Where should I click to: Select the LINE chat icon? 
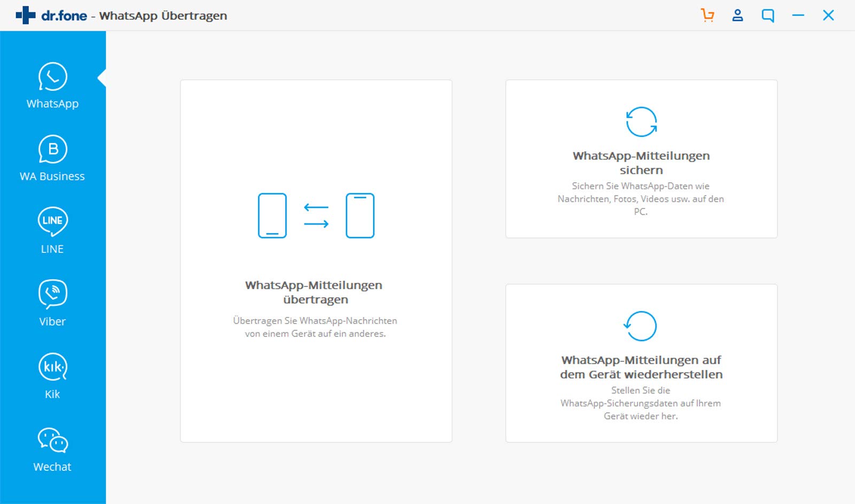tap(52, 222)
